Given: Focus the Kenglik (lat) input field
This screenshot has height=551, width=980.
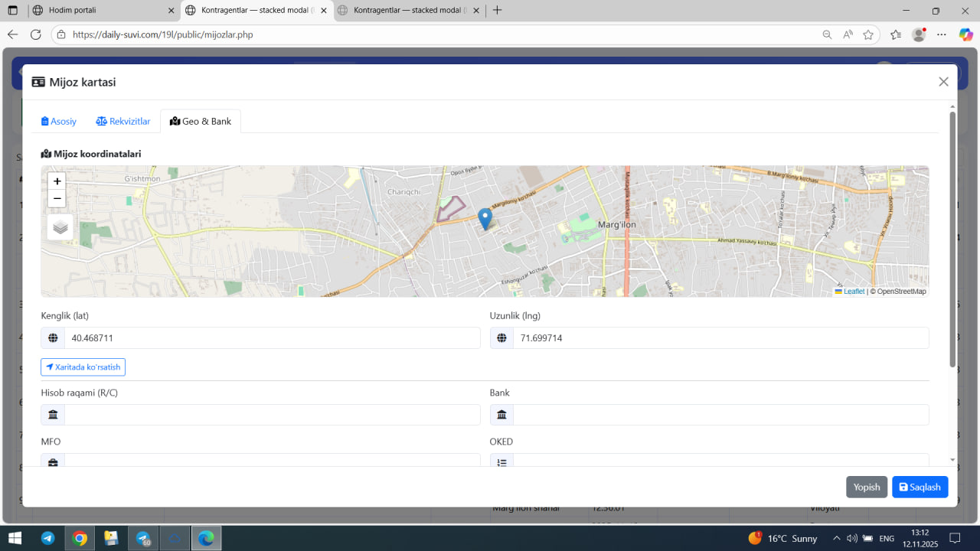Looking at the screenshot, I should (272, 338).
